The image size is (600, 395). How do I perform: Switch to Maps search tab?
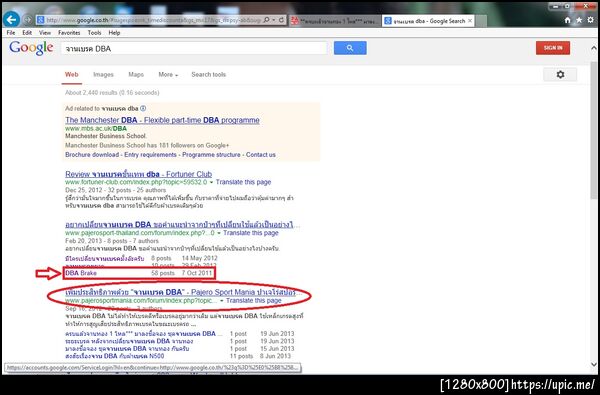tap(136, 75)
